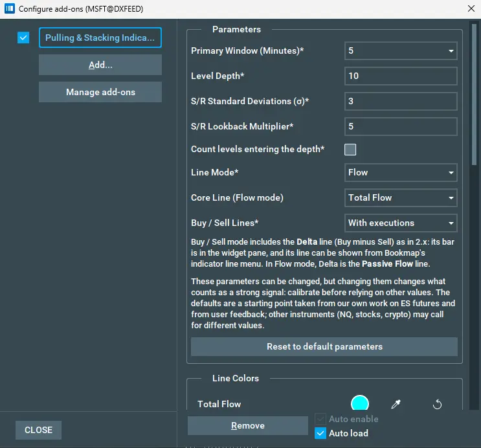Click the disabled Auto enable checkbox
This screenshot has height=448, width=481.
pos(320,419)
